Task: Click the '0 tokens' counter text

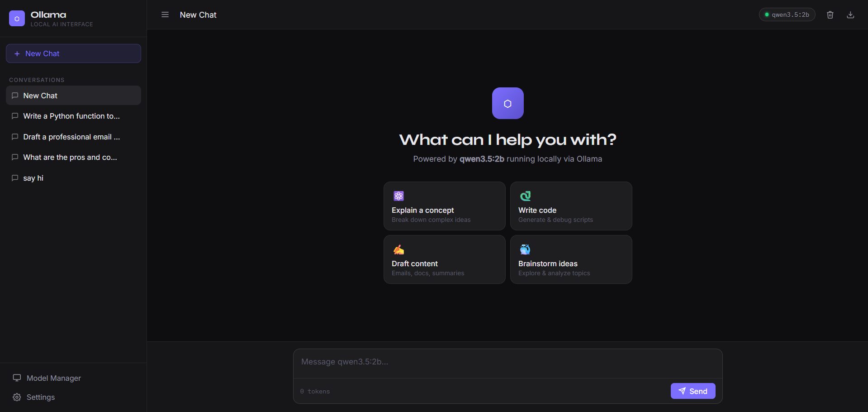Action: click(x=315, y=391)
